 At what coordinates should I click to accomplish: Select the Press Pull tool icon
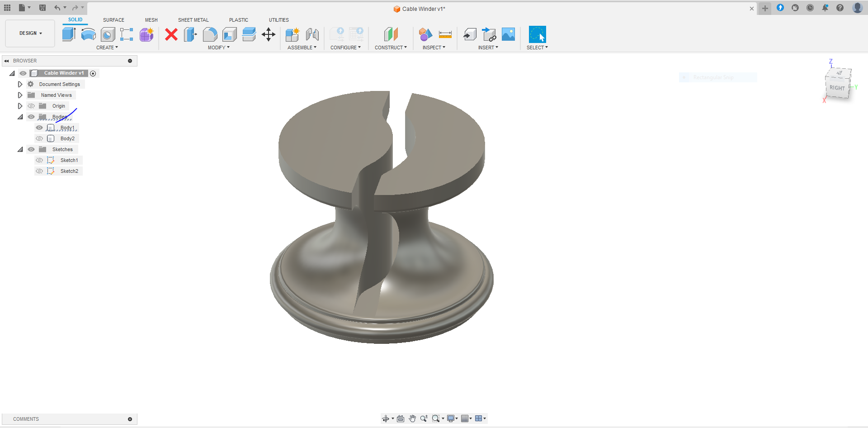tap(190, 34)
